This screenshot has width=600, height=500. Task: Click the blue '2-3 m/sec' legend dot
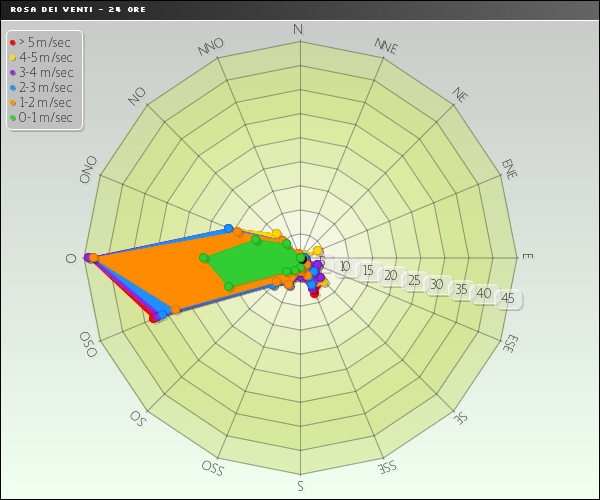pyautogui.click(x=12, y=87)
